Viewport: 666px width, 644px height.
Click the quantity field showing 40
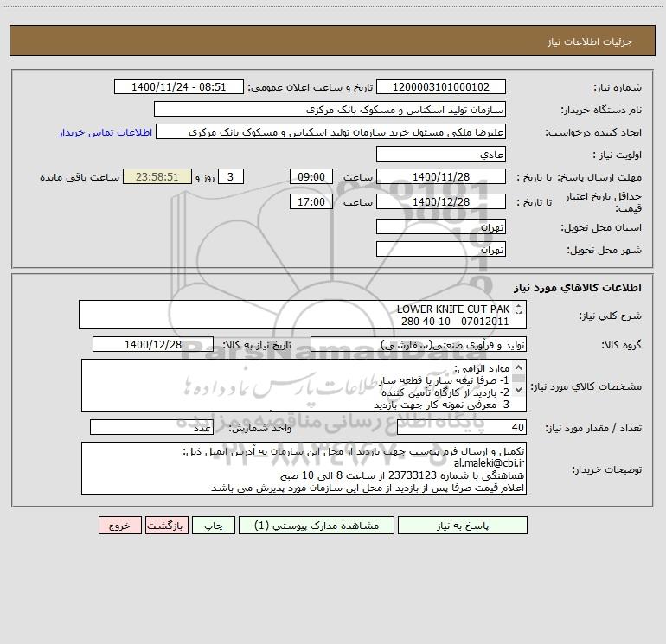(462, 427)
